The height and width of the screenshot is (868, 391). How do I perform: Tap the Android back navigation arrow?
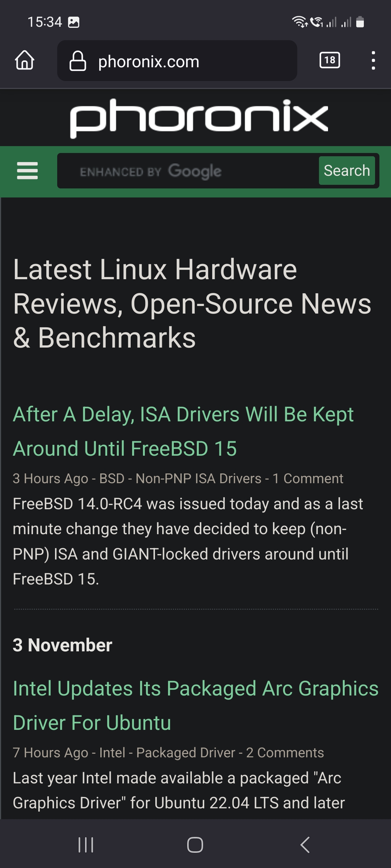tap(305, 845)
